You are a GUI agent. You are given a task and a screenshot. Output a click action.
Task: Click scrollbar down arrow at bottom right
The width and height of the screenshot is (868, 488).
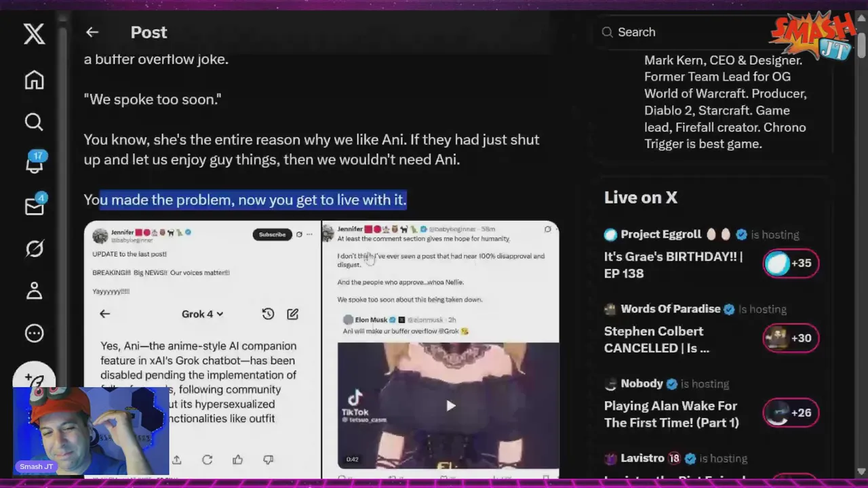[x=861, y=472]
